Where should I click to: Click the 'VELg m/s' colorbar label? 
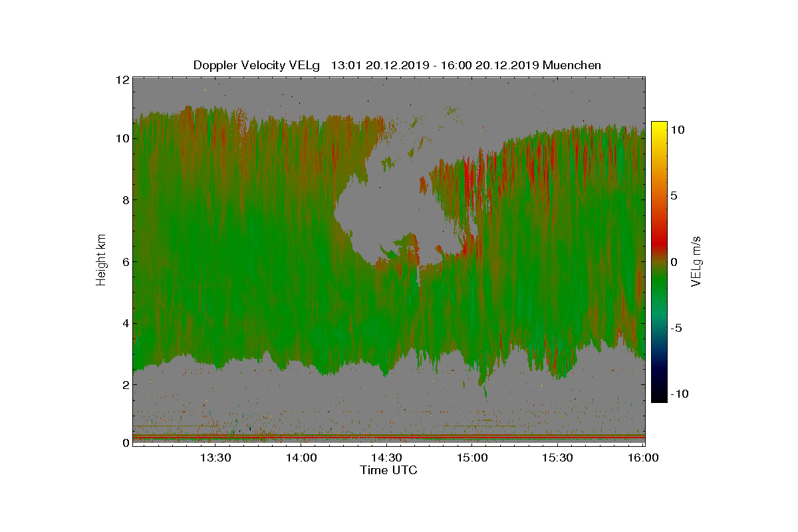696,261
